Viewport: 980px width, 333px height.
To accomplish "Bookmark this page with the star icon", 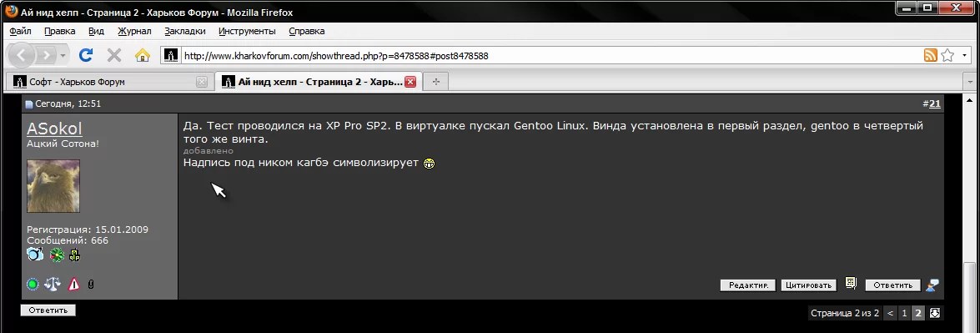I will [947, 55].
